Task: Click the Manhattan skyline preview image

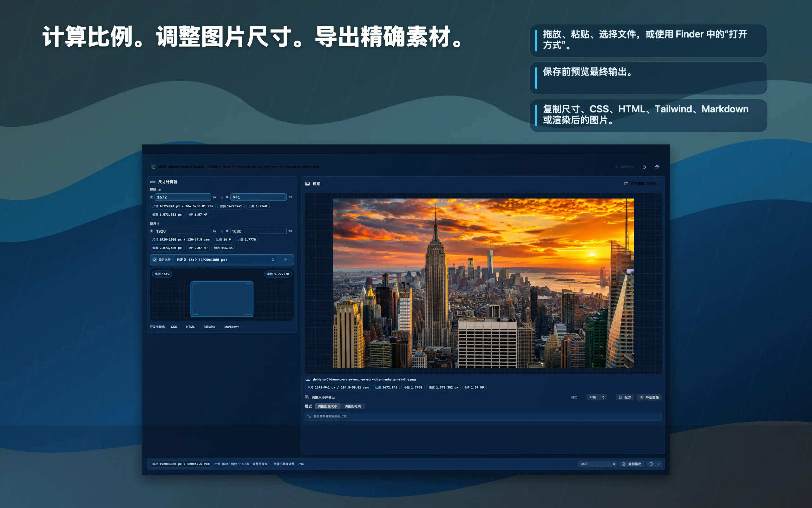Action: (x=483, y=283)
